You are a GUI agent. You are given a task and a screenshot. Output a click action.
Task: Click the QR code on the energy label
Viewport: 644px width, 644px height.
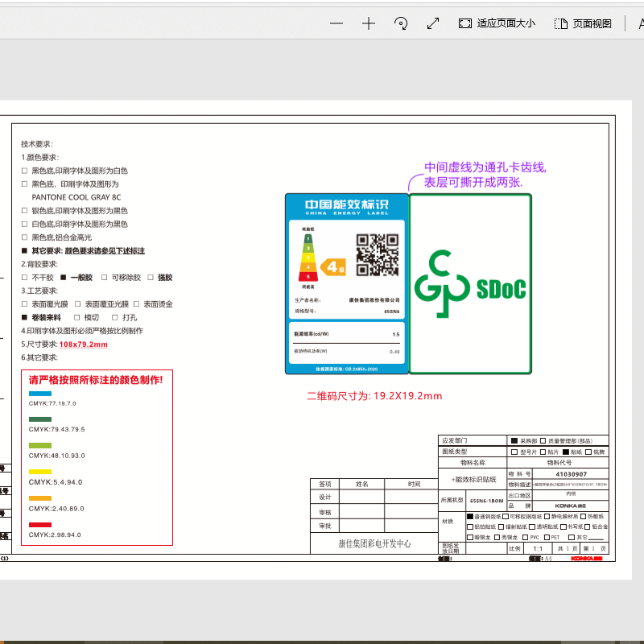pos(377,254)
